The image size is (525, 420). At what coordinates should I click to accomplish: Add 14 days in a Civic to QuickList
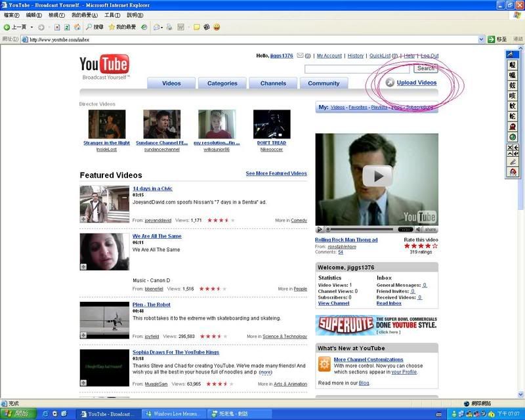pos(83,219)
